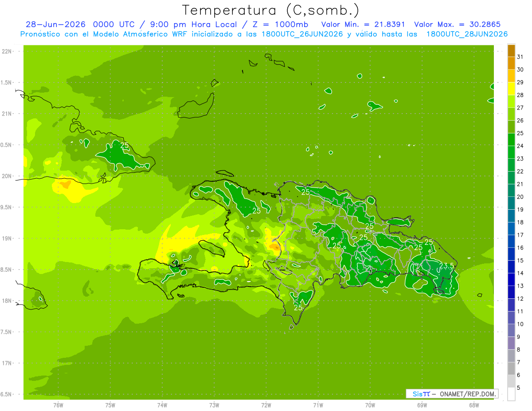Screen dimensions: 532x411
Task: Click the '20N' latitude axis label
Action: pyautogui.click(x=7, y=176)
